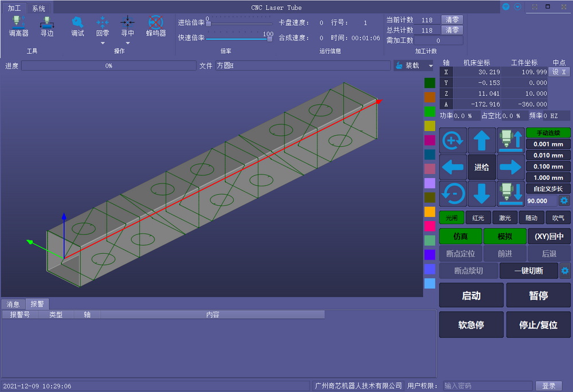The height and width of the screenshot is (392, 573).
Task: Click the laser head lower icon
Action: pos(510,193)
